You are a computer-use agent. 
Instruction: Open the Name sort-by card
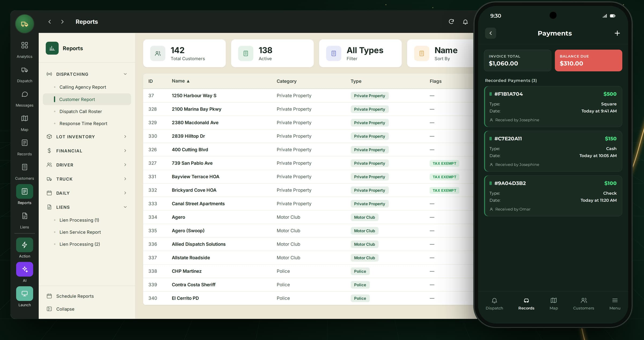click(440, 53)
